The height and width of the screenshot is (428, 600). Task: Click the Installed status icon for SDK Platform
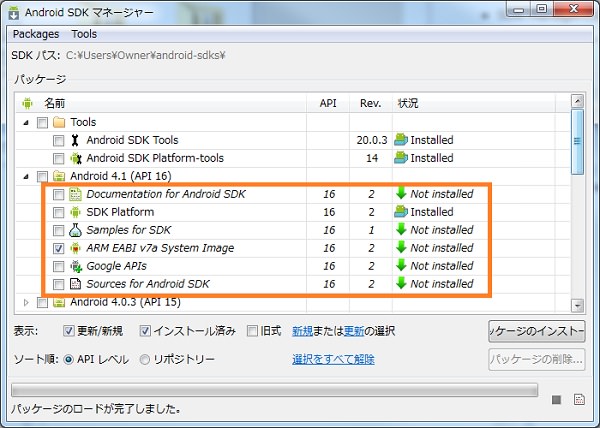pos(401,212)
